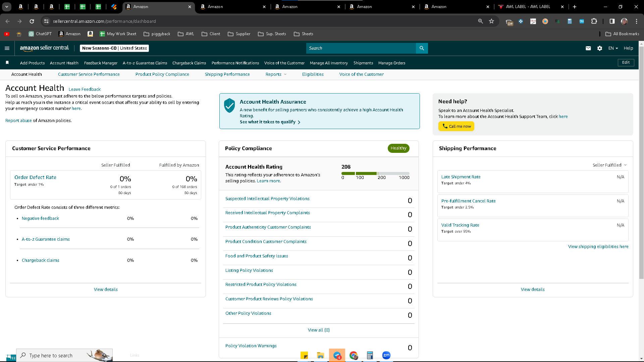Open Negative feedback metric link
Image resolution: width=644 pixels, height=362 pixels.
[40, 219]
